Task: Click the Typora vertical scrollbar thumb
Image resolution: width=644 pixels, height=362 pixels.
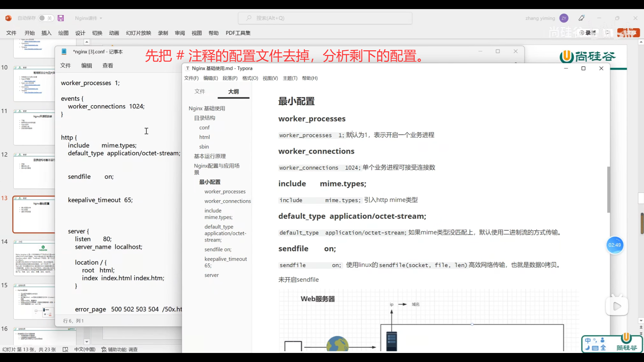Action: [608, 189]
